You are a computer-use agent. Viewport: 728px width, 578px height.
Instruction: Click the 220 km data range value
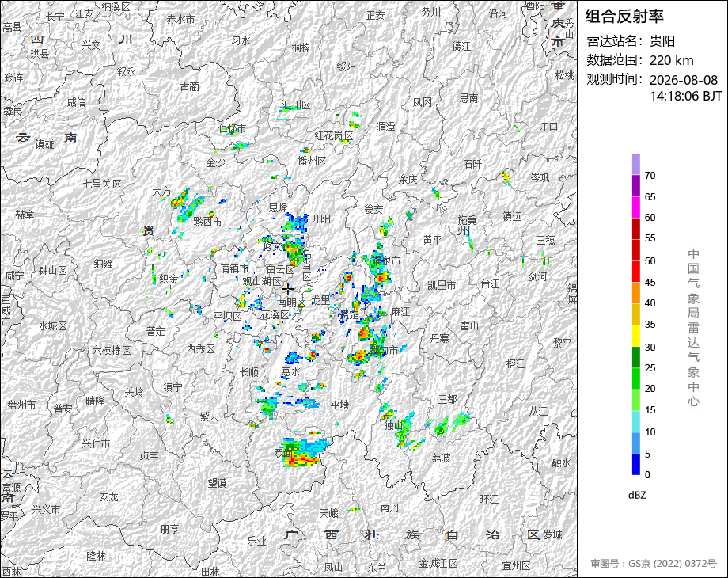point(671,60)
